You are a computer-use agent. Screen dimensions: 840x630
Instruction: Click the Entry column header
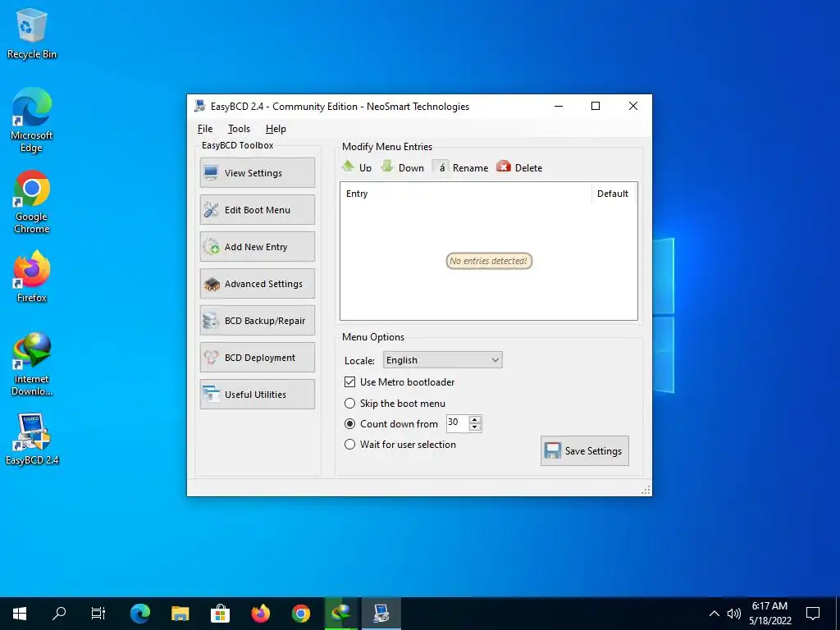click(x=466, y=194)
